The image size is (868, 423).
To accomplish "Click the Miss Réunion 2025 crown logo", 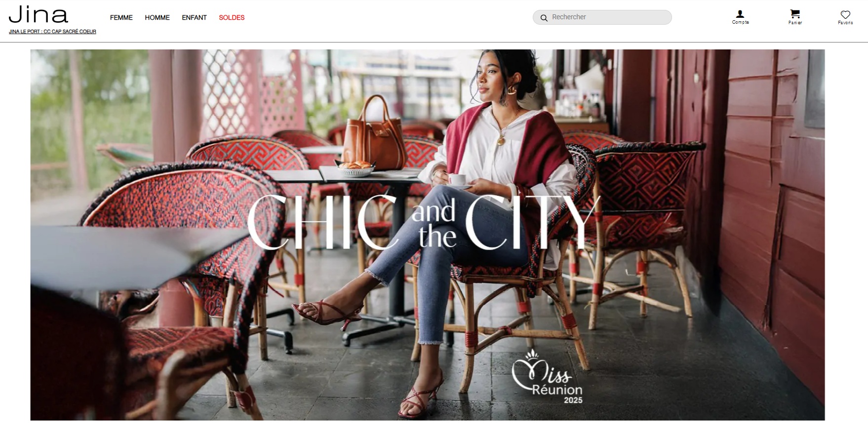I will pyautogui.click(x=547, y=377).
